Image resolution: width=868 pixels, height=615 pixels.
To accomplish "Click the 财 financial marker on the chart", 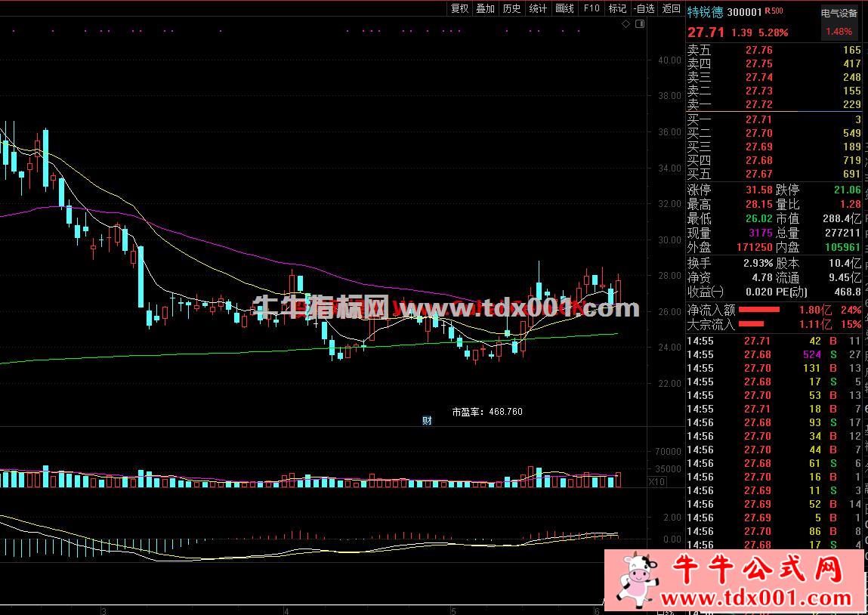I will tap(427, 421).
